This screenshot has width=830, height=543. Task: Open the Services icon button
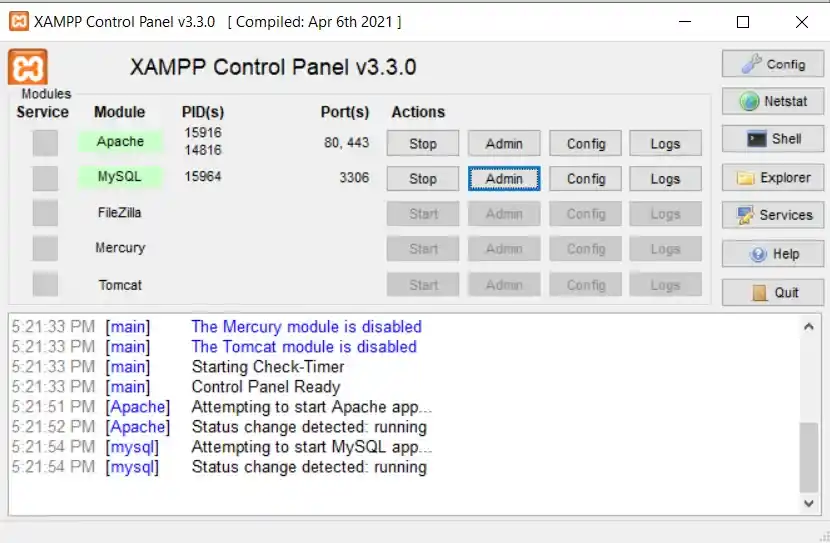(x=772, y=215)
